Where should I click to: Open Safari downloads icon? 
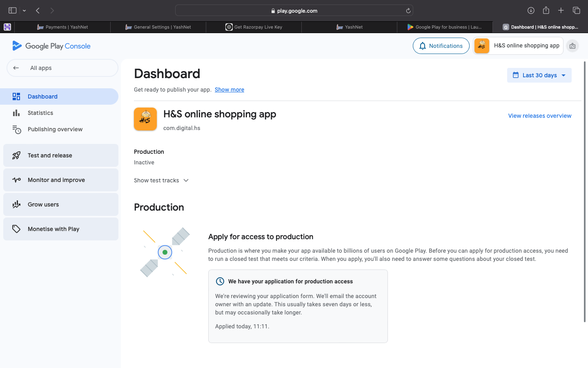pyautogui.click(x=531, y=11)
